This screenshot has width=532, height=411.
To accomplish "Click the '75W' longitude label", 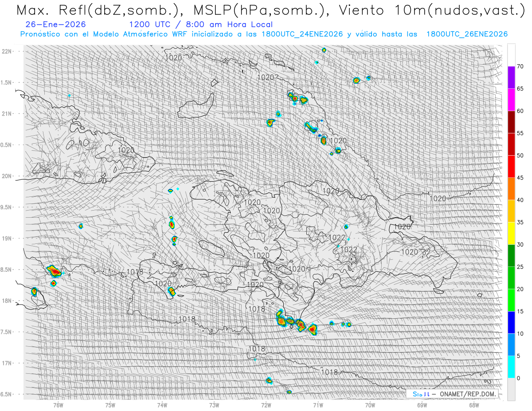I will click(110, 405).
